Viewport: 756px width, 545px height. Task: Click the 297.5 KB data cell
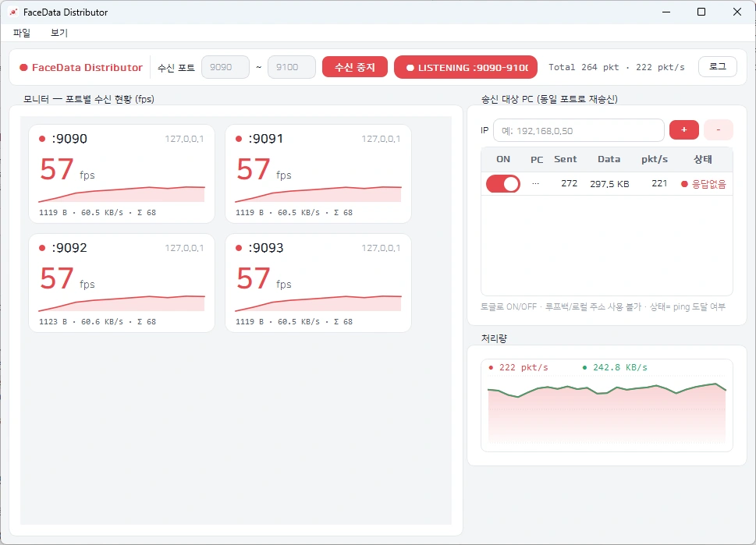pyautogui.click(x=609, y=184)
